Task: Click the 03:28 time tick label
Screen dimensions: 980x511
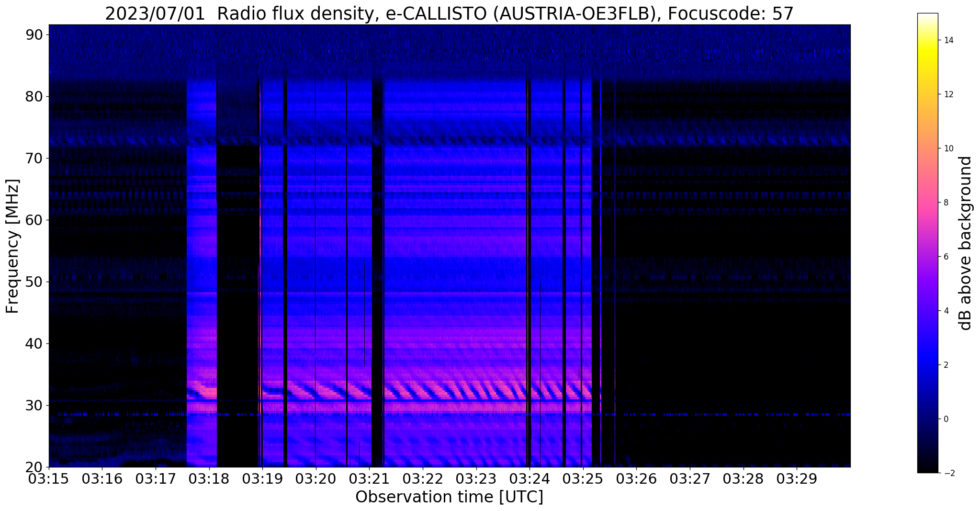Action: coord(743,478)
